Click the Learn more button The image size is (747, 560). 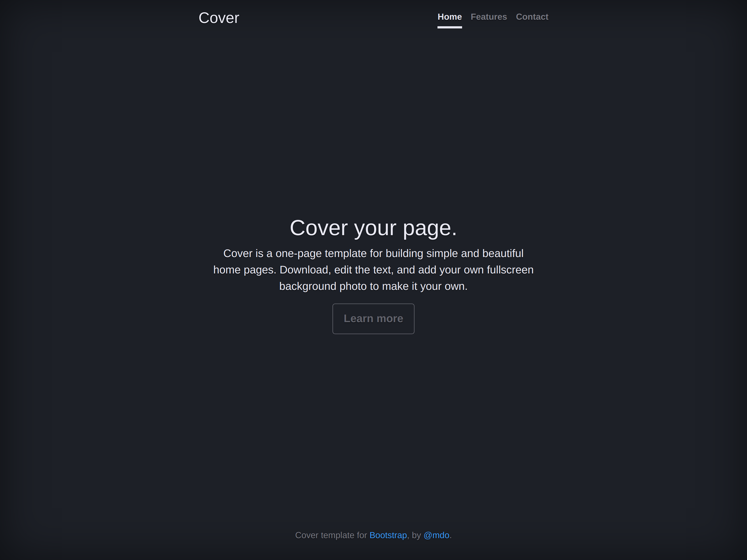(373, 319)
